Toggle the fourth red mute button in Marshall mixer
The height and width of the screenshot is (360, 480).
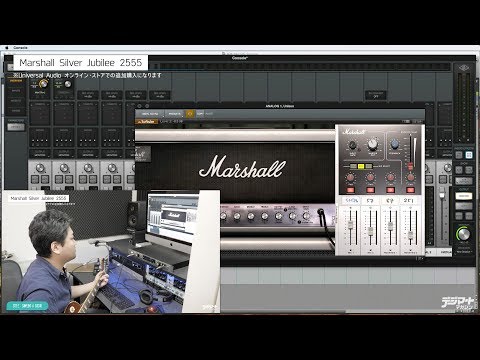pos(410,190)
